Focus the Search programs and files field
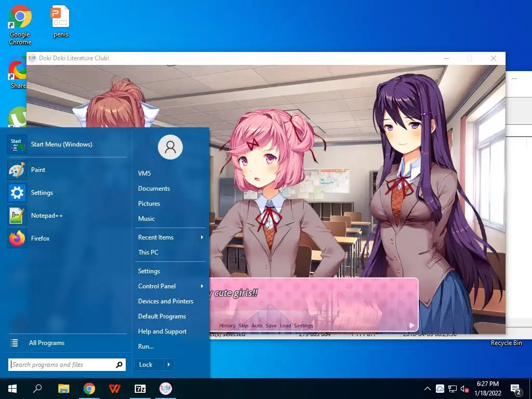This screenshot has width=532, height=399. click(x=67, y=365)
